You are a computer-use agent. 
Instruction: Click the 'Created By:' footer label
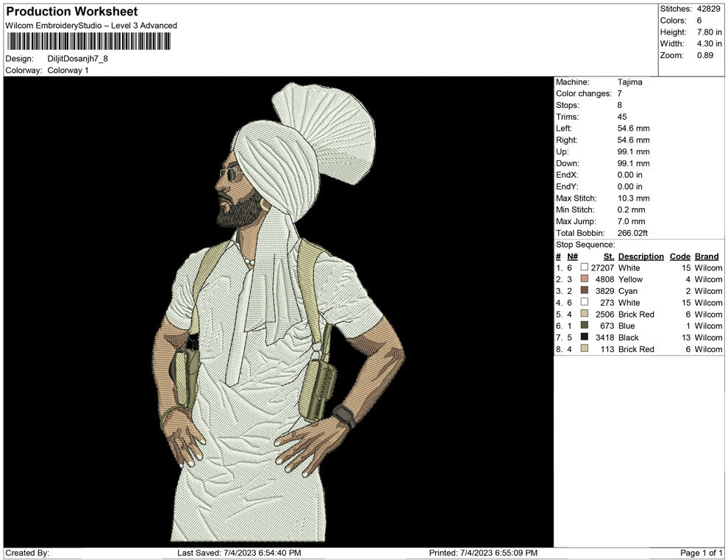coord(27,553)
